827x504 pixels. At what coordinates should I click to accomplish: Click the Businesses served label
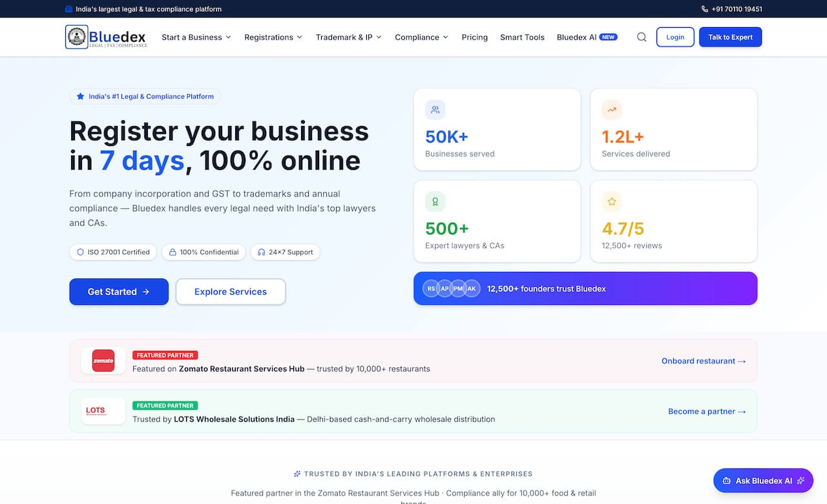click(460, 154)
